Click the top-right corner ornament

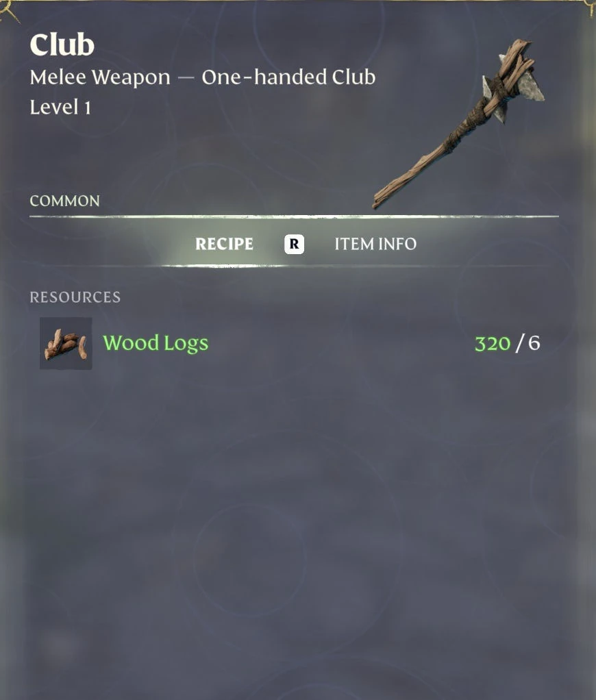[589, 9]
